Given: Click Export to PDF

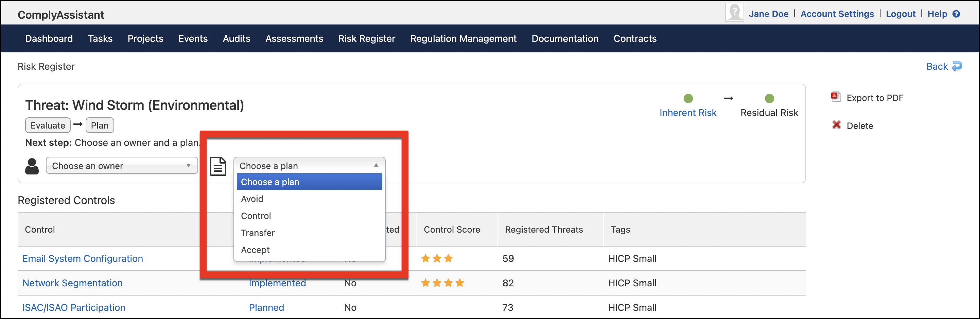Looking at the screenshot, I should (875, 98).
